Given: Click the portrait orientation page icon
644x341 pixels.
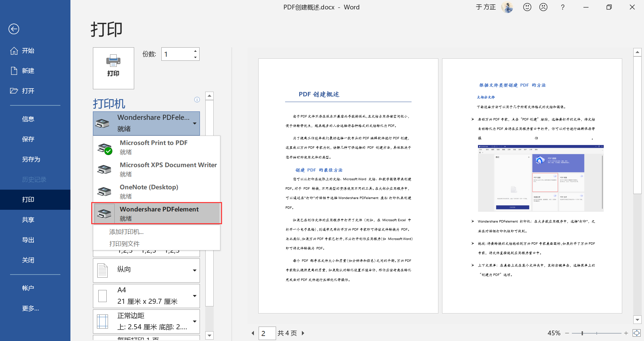Looking at the screenshot, I should (x=102, y=271).
